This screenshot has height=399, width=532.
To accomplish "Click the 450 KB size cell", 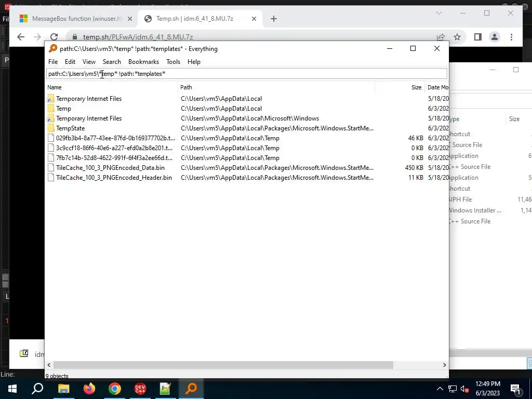I will [414, 168].
